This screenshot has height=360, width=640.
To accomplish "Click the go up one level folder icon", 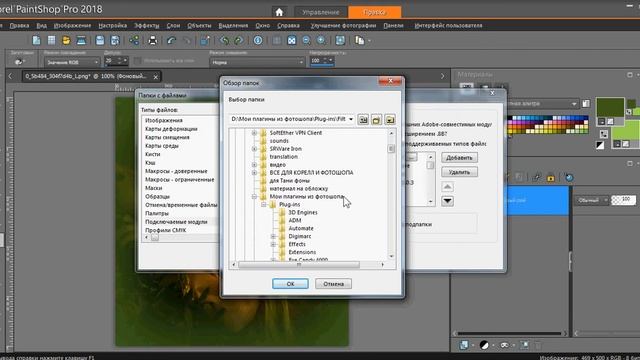I will (x=363, y=120).
